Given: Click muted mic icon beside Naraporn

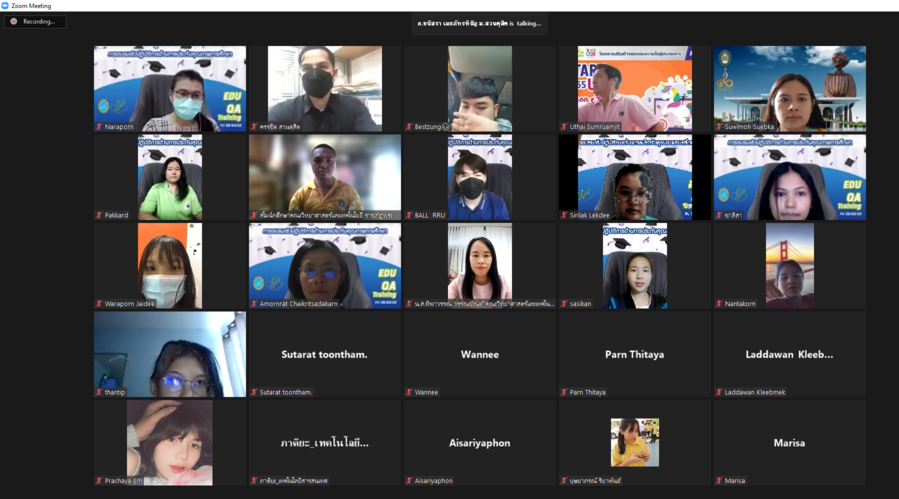Looking at the screenshot, I should (x=99, y=127).
